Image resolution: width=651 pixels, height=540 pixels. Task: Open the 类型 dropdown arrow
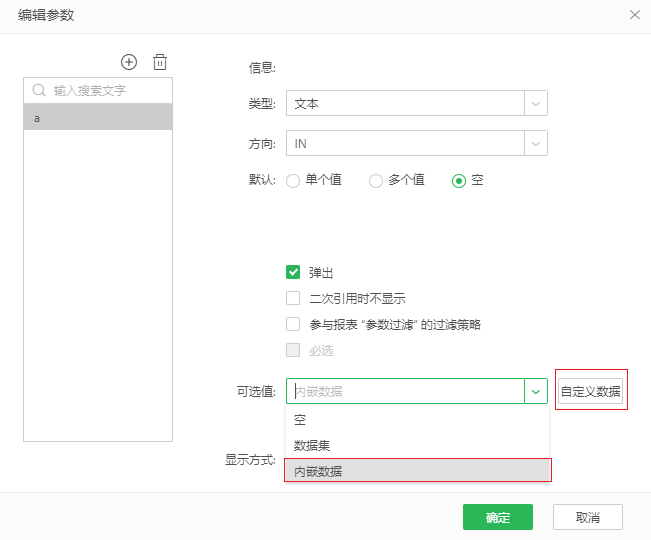536,103
